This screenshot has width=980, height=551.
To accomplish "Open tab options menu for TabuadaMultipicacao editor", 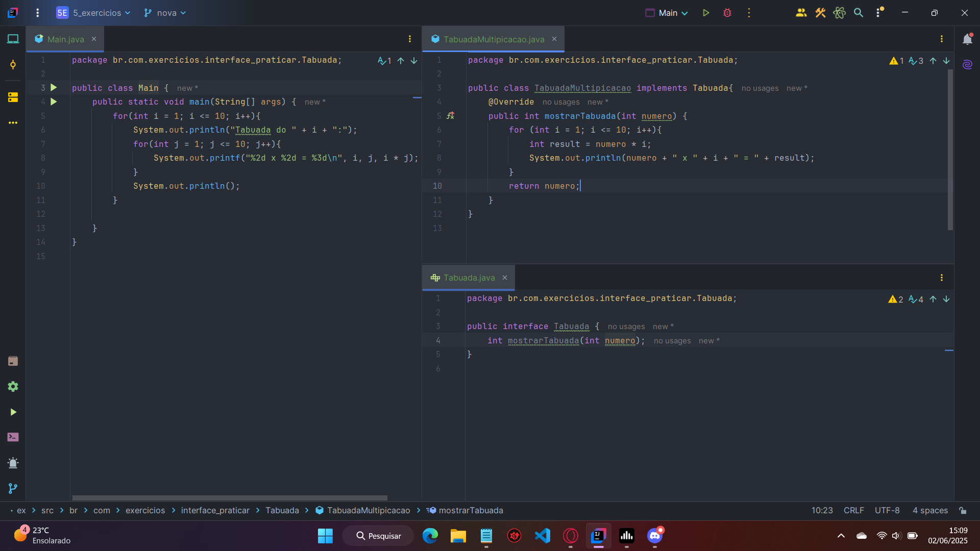I will tap(942, 39).
